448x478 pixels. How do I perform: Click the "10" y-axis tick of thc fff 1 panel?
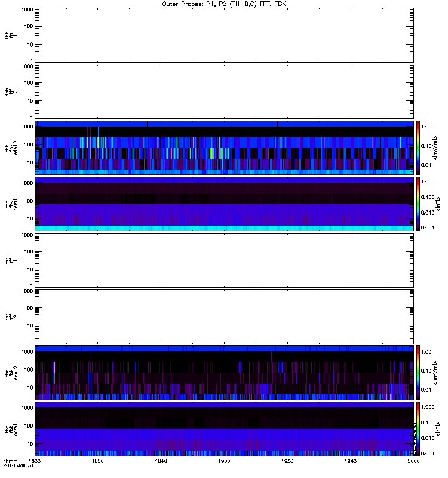(x=30, y=269)
